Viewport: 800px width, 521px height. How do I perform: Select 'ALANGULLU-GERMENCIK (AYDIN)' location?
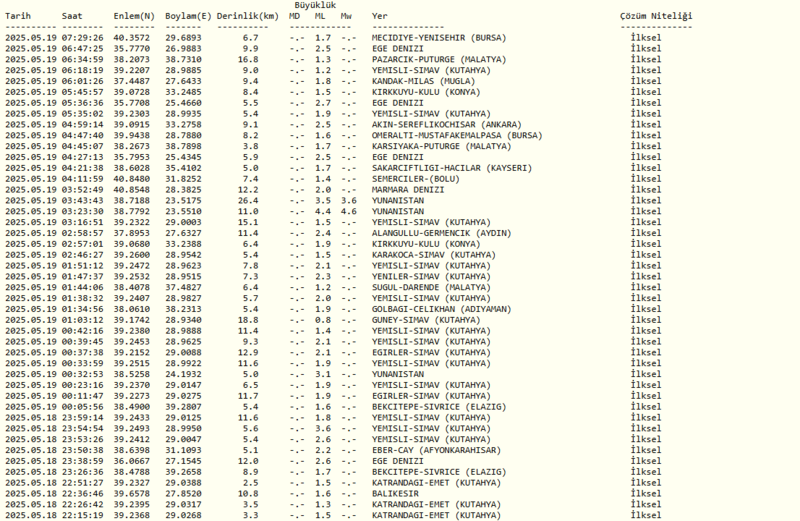(441, 233)
